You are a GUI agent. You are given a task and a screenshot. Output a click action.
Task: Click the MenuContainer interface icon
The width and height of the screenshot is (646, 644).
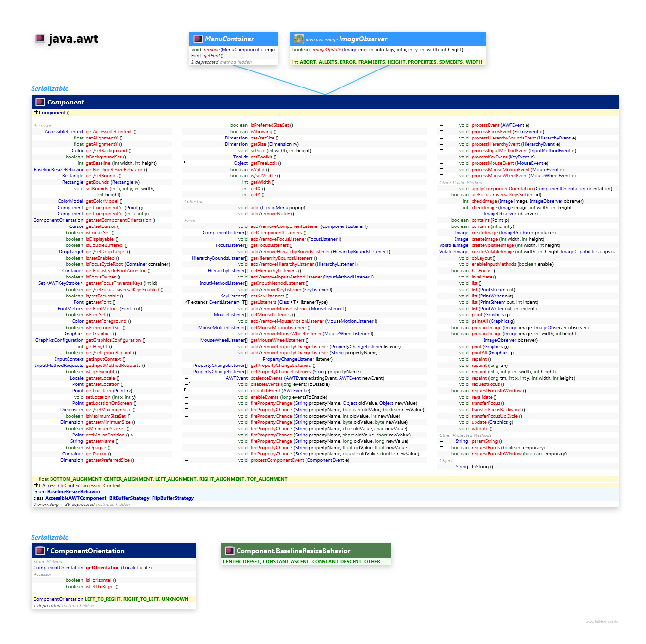198,39
